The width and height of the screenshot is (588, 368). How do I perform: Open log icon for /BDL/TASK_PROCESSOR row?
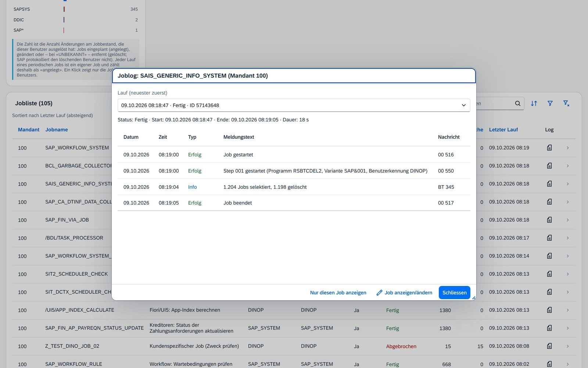549,238
